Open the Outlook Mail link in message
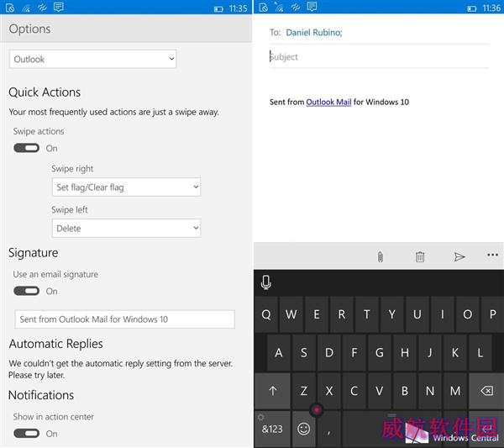This screenshot has width=504, height=448. click(x=328, y=102)
